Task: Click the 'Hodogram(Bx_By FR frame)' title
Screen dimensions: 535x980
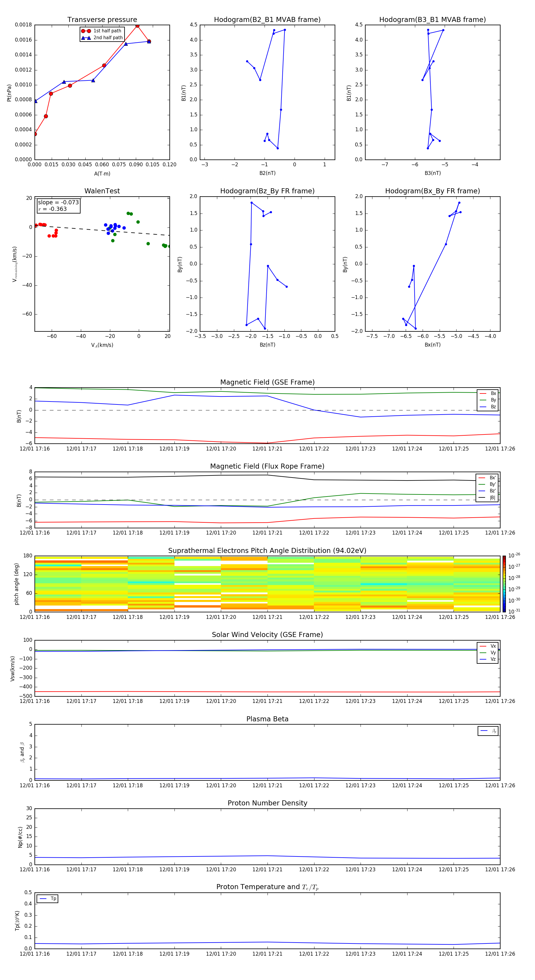Action: [432, 191]
